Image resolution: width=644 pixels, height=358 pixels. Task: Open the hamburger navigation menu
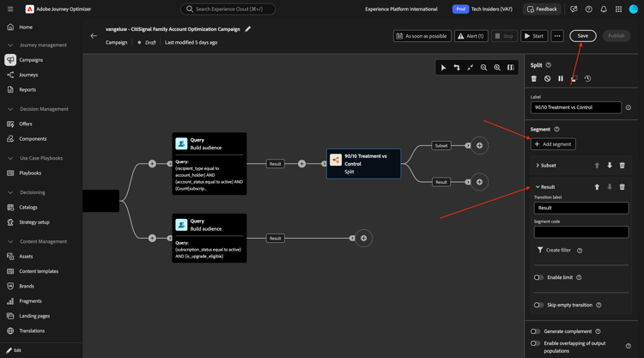10,9
